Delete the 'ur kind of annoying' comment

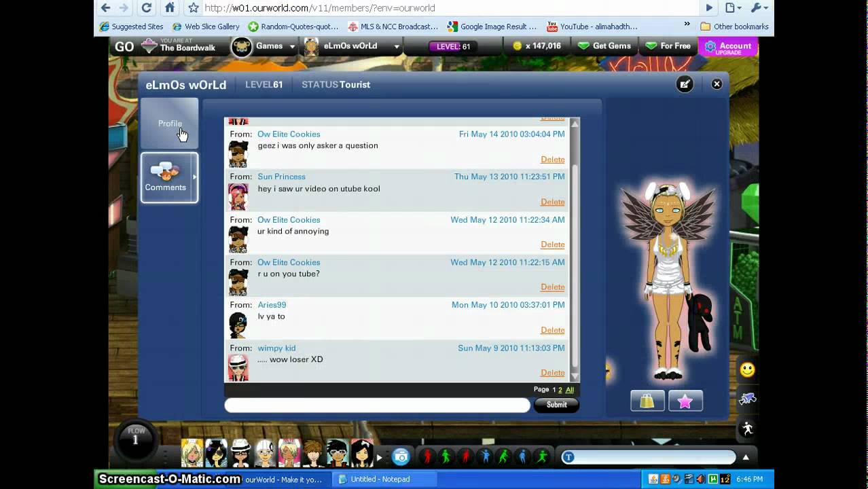[x=552, y=244]
